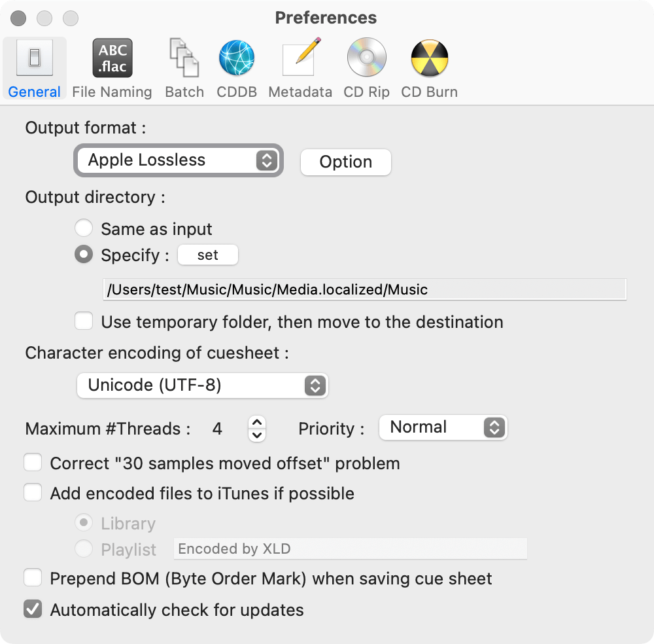The width and height of the screenshot is (654, 644).
Task: Enable Use temporary folder checkbox
Action: point(84,322)
